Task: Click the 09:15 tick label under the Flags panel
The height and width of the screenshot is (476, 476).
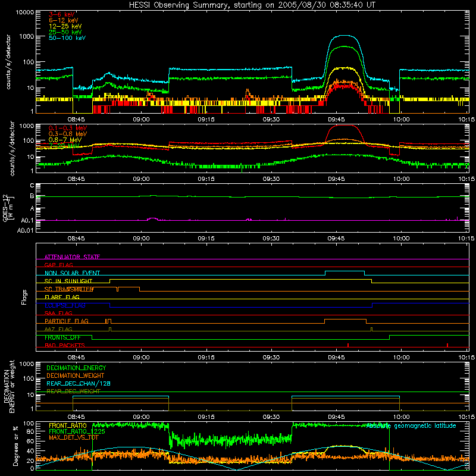Action: point(206,358)
